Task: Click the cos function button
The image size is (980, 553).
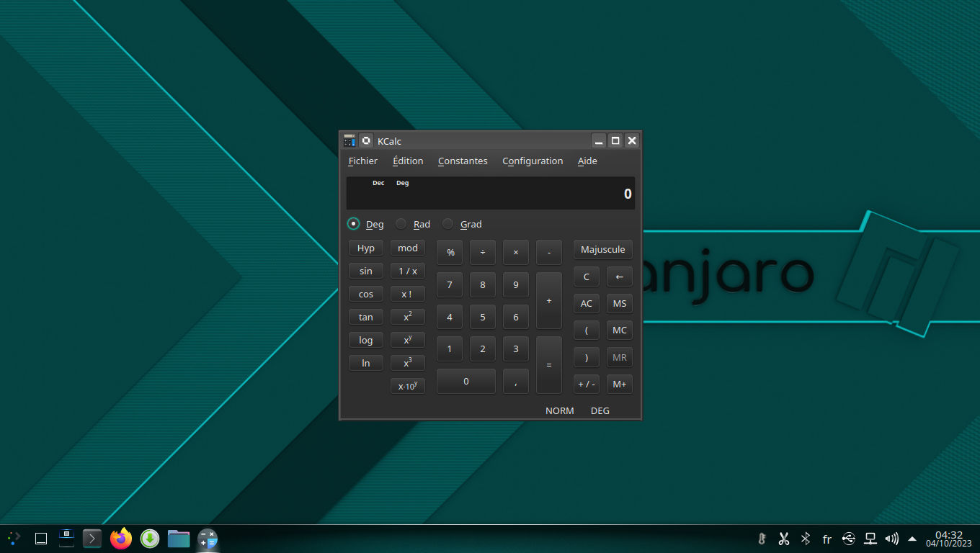Action: click(x=366, y=294)
